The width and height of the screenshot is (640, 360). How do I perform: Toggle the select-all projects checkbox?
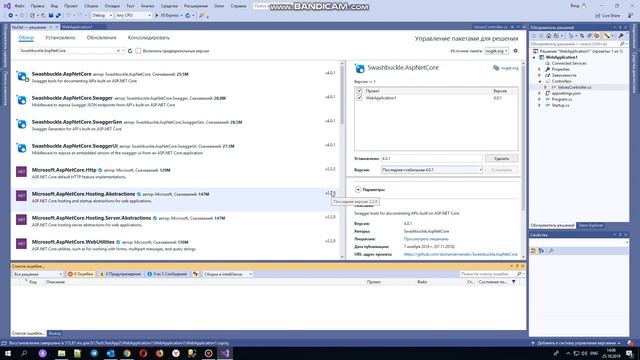[359, 91]
